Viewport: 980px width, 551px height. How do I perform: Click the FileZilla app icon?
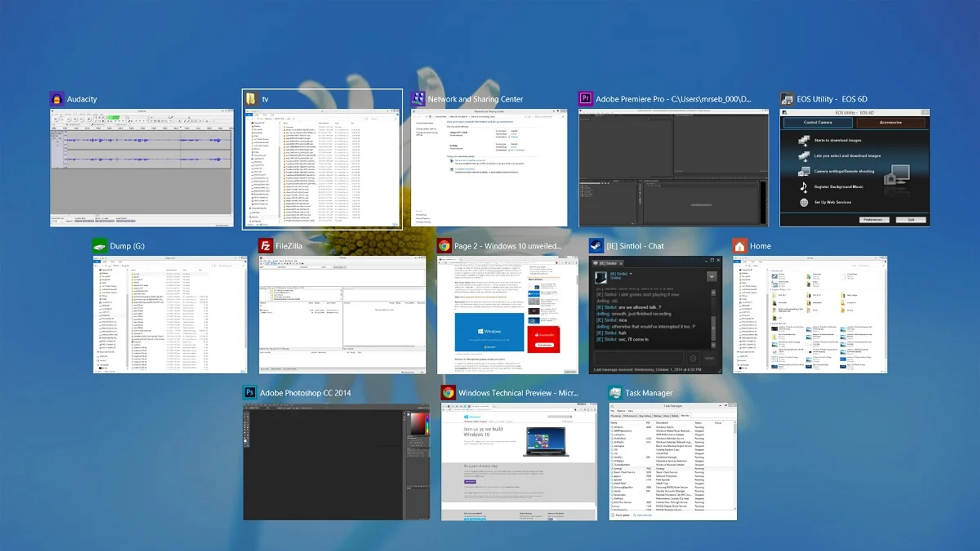(x=266, y=246)
